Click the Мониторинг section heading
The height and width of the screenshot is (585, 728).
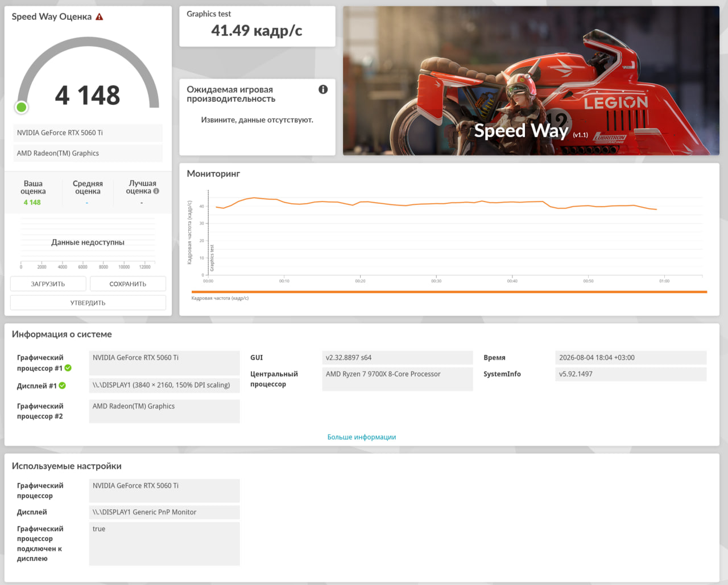point(213,174)
